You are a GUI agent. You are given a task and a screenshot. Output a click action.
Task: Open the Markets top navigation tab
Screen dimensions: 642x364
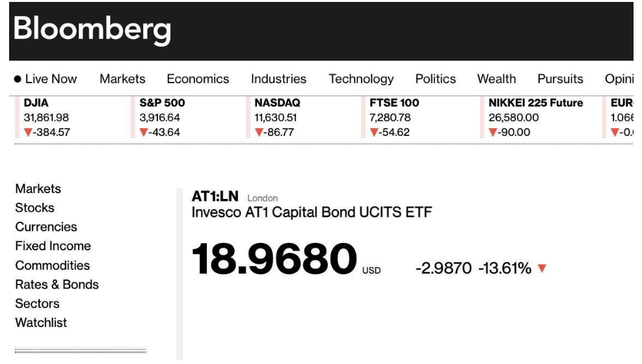pyautogui.click(x=122, y=79)
